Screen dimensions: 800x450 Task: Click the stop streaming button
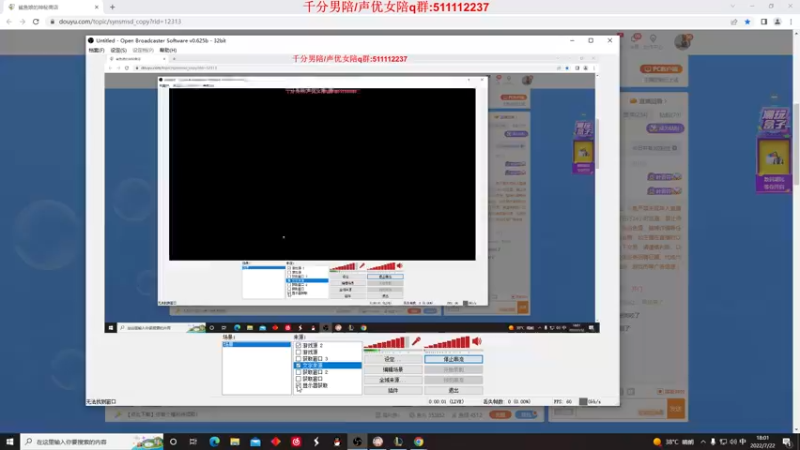454,359
